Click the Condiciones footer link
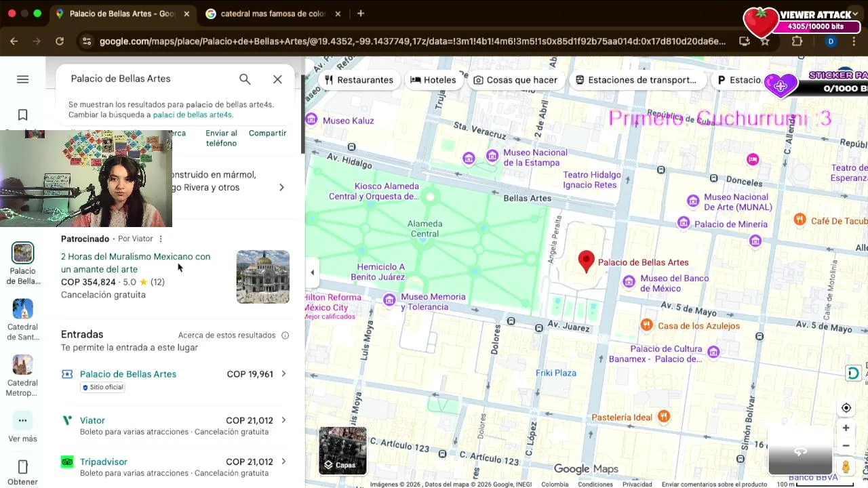The height and width of the screenshot is (488, 868). click(x=595, y=484)
